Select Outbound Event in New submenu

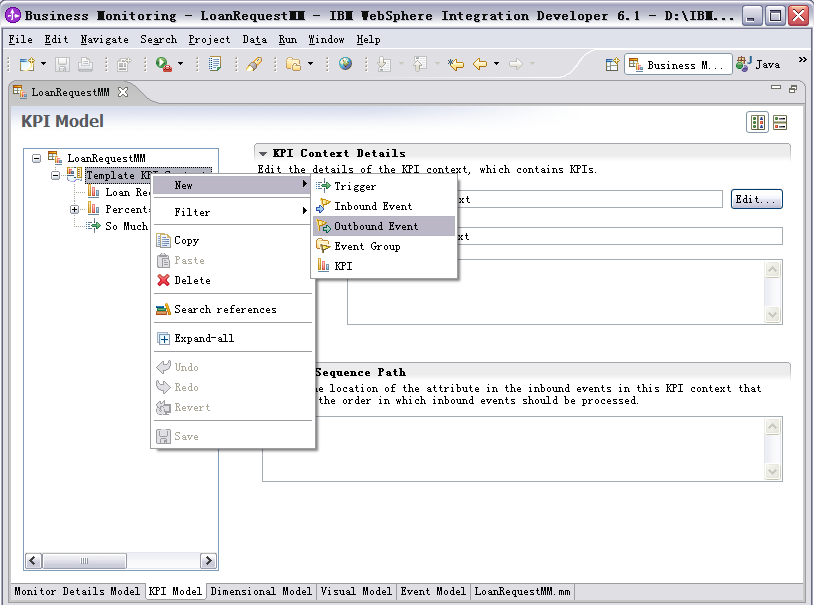(384, 226)
